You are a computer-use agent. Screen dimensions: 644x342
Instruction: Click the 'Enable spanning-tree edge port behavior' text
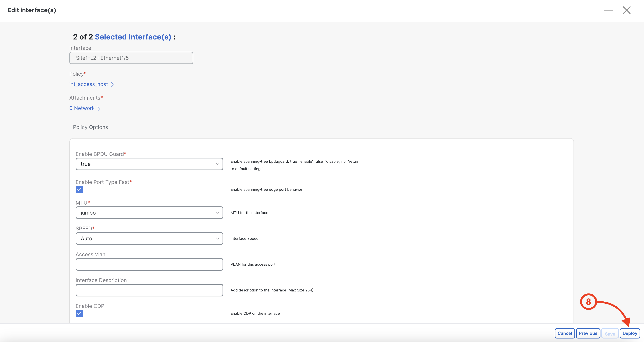click(266, 189)
